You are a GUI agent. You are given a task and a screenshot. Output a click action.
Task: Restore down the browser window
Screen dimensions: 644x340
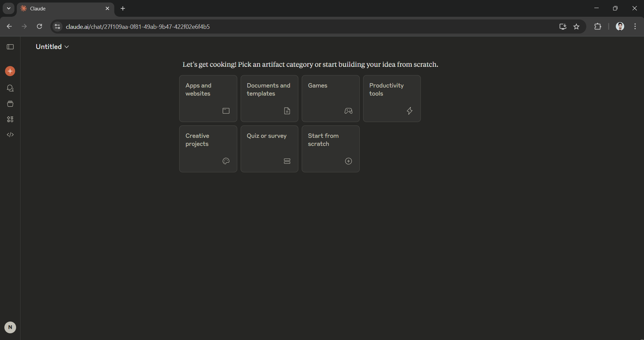[615, 8]
